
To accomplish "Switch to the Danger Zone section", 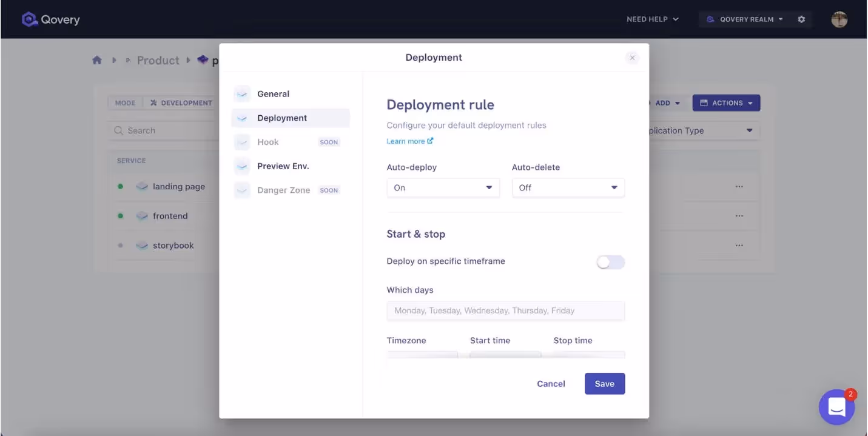I will point(283,190).
